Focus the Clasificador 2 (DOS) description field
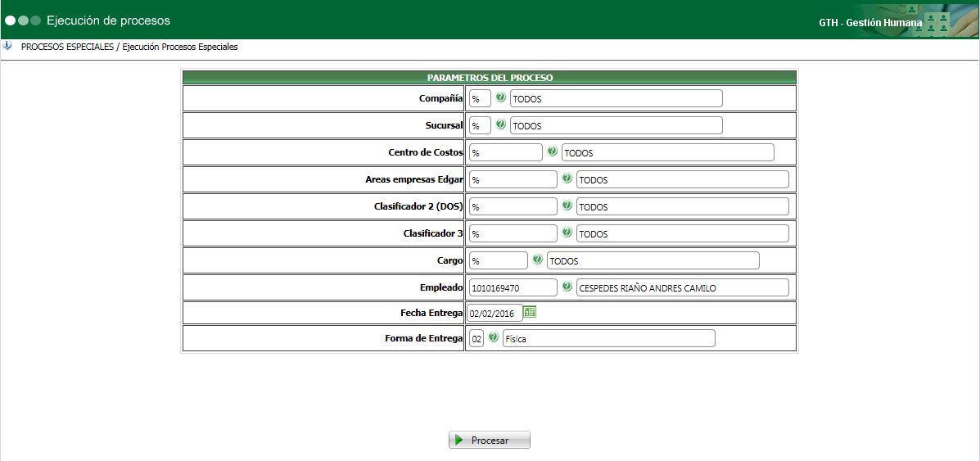Screen dimensions: 980x461 pyautogui.click(x=683, y=206)
